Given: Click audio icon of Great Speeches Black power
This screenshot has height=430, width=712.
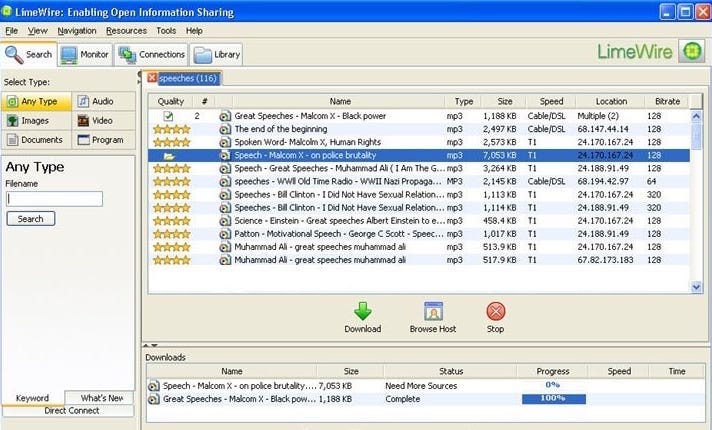Looking at the screenshot, I should [x=225, y=116].
